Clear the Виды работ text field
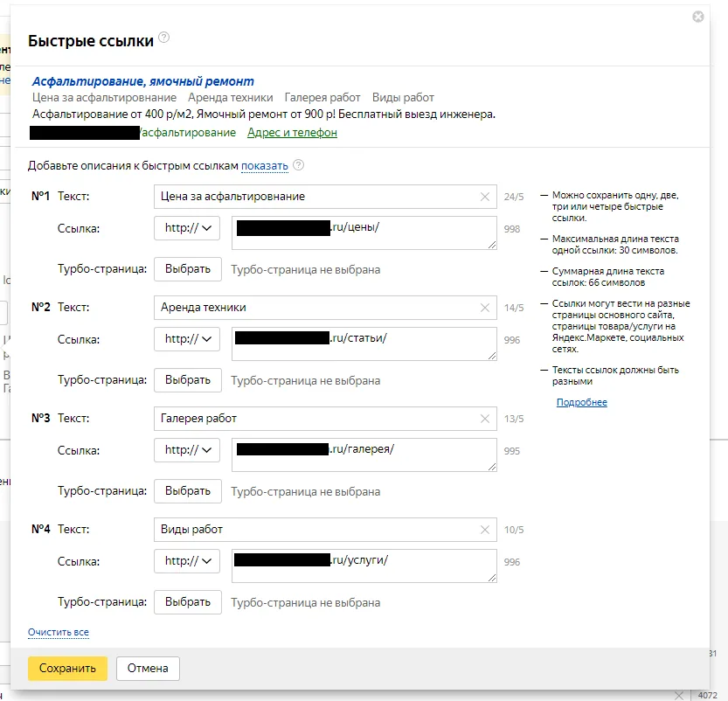The image size is (728, 701). [485, 530]
